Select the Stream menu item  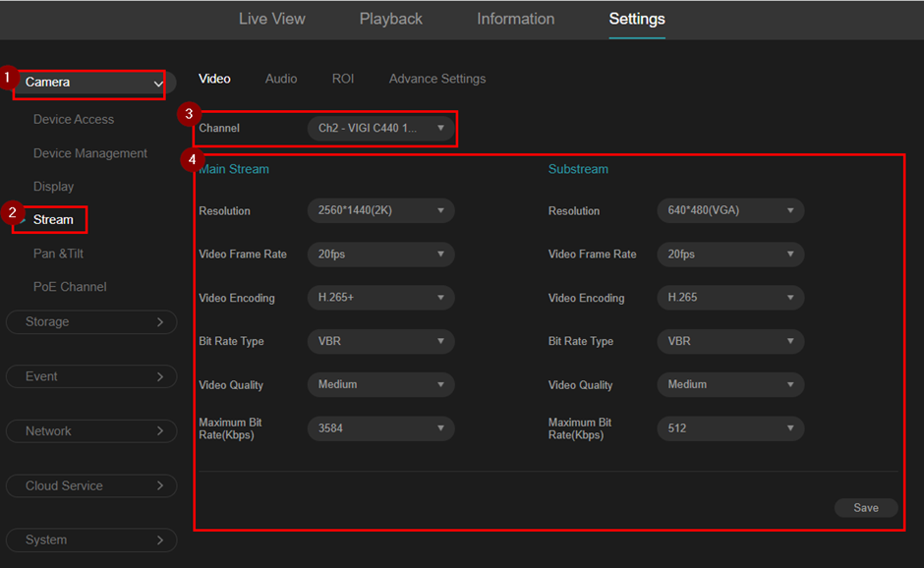(50, 220)
